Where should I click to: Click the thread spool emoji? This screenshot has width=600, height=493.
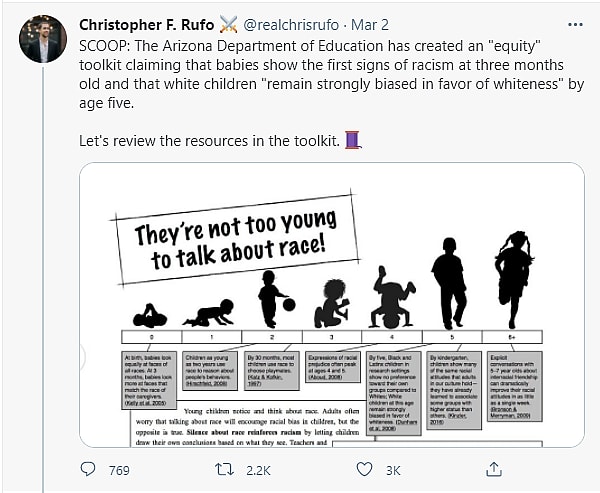(352, 141)
